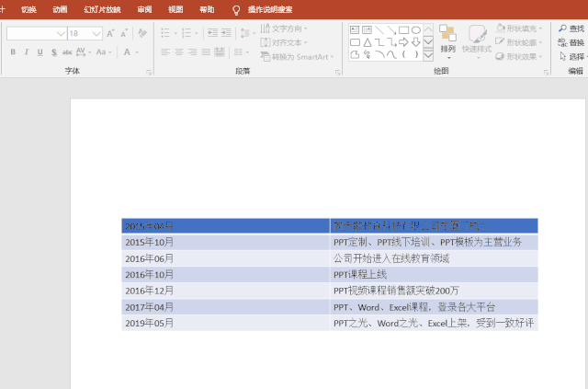Open the 视图 view tab
This screenshot has width=588, height=389.
coord(175,9)
